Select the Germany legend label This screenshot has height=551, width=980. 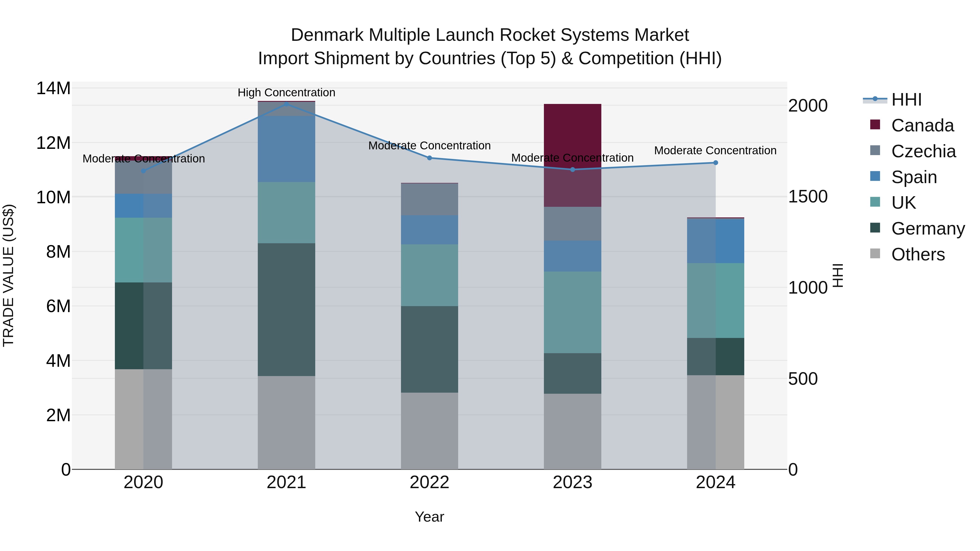[928, 229]
